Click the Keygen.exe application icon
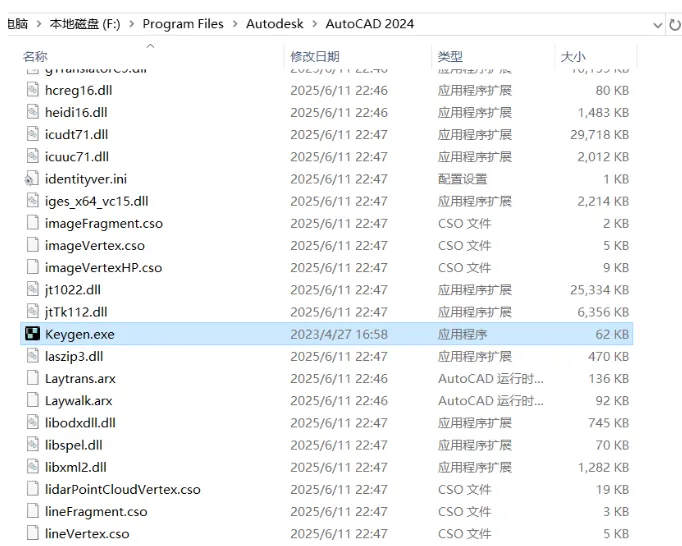This screenshot has width=682, height=546. (33, 334)
